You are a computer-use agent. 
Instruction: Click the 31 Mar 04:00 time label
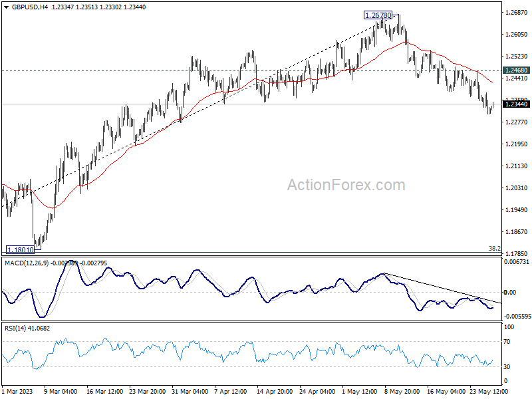[190, 392]
